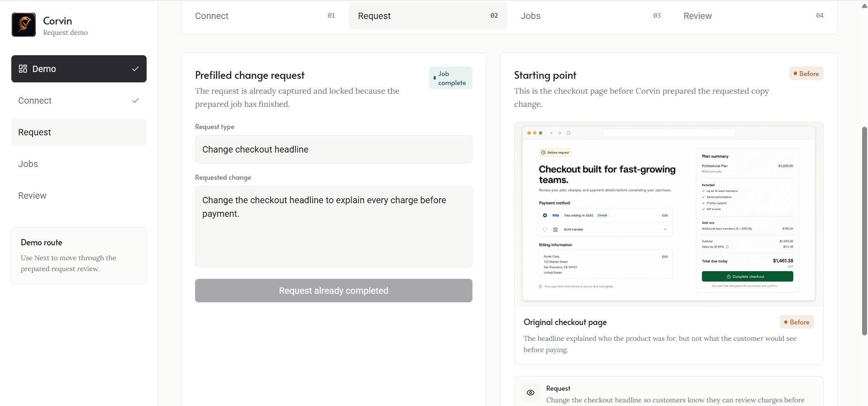The width and height of the screenshot is (868, 406).
Task: Click the Request already completed button
Action: coord(334,291)
